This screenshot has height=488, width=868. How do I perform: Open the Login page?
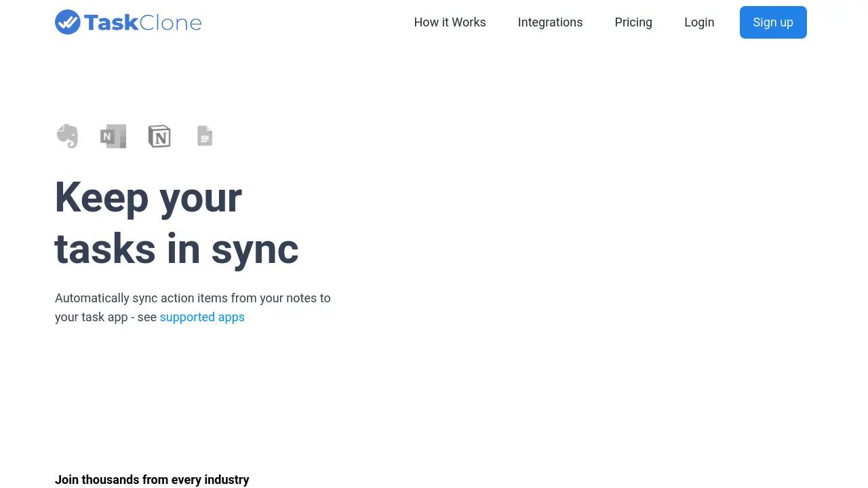(x=699, y=22)
